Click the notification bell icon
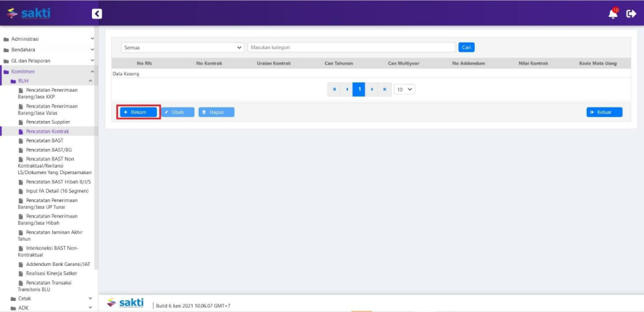 613,14
